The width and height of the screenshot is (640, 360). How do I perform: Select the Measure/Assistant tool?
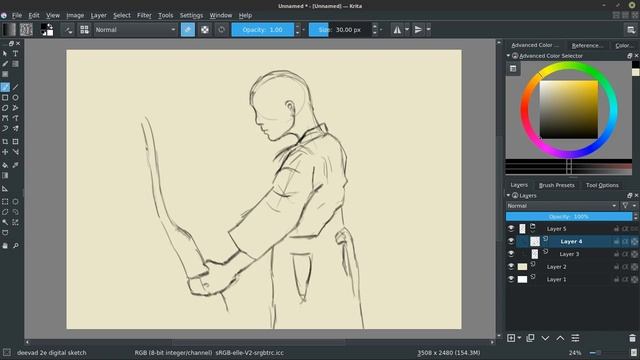[5, 189]
